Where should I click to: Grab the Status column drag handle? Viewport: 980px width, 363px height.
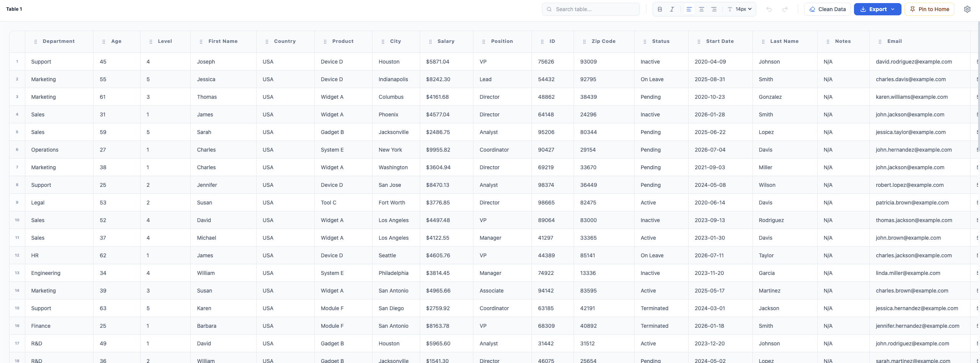(645, 42)
